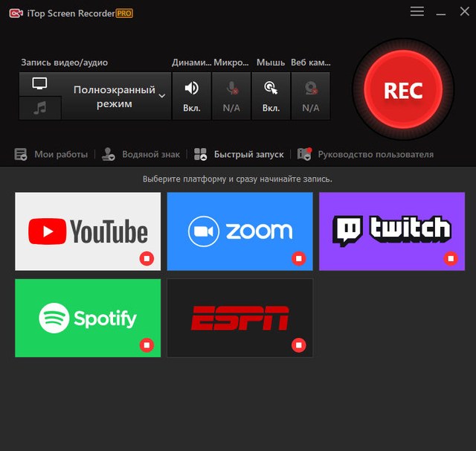Open Водяной знак settings

pyautogui.click(x=141, y=155)
